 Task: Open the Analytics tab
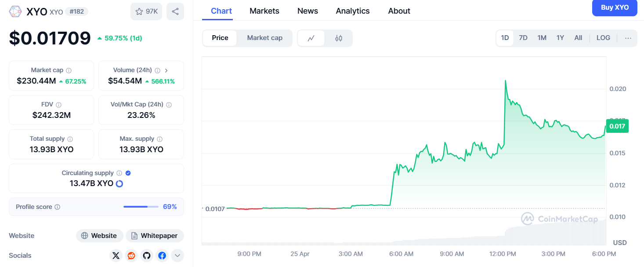click(x=353, y=11)
